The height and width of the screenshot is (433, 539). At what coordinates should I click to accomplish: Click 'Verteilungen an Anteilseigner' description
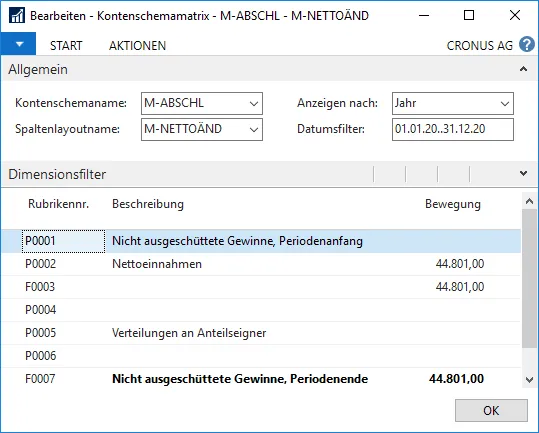tap(189, 333)
